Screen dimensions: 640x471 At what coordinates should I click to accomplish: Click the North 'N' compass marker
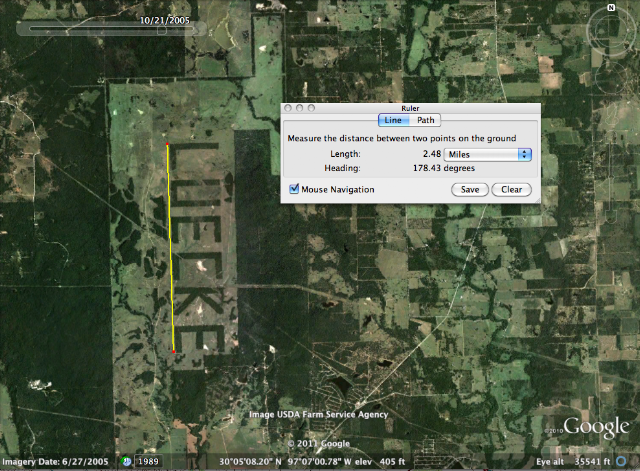click(x=611, y=7)
